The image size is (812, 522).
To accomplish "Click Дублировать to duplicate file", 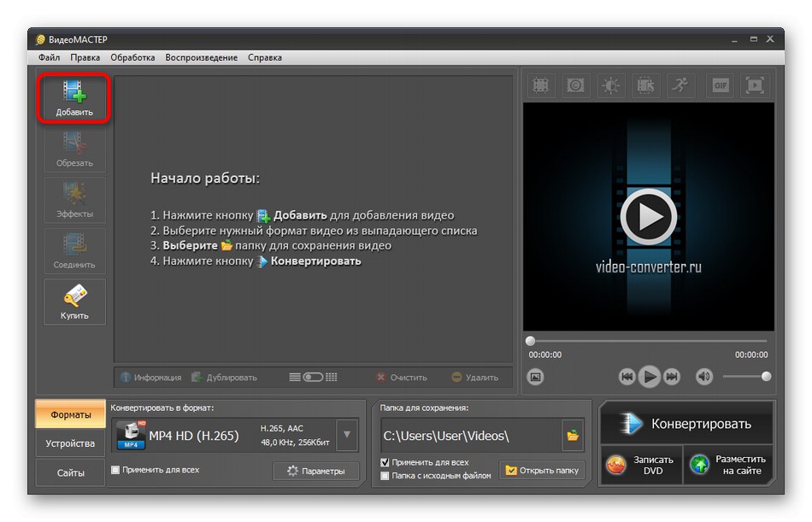I will tap(224, 378).
